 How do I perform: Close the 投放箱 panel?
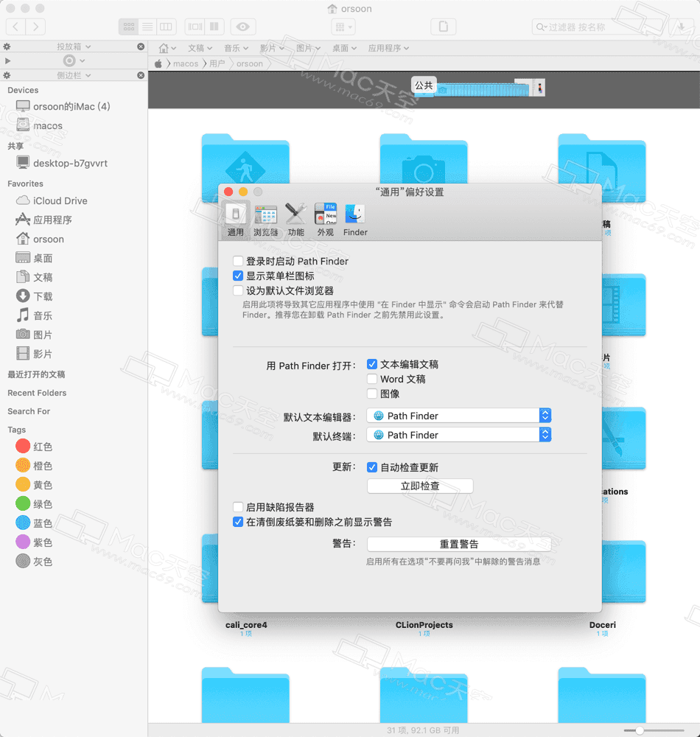[x=141, y=46]
